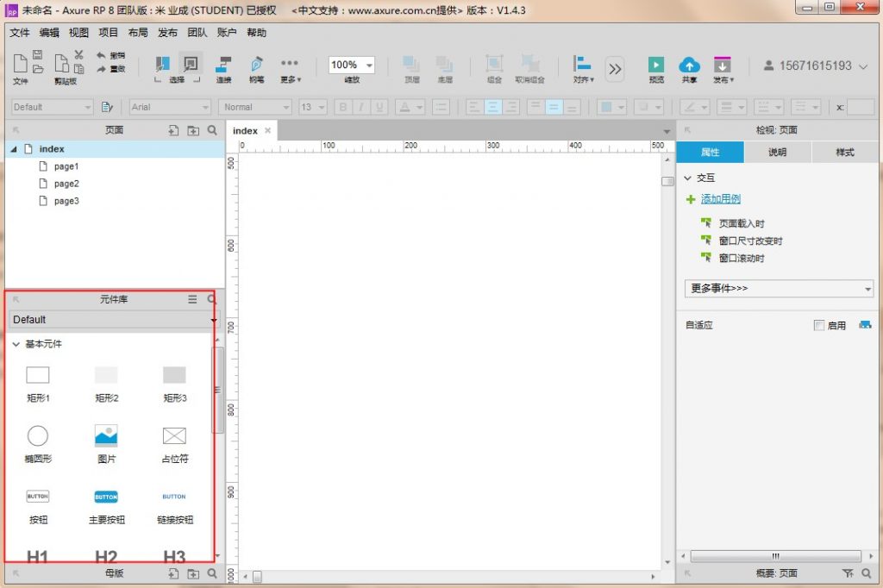Screen dimensions: 883x588
Task: Open the 发布 menu in menu bar
Action: pos(167,33)
